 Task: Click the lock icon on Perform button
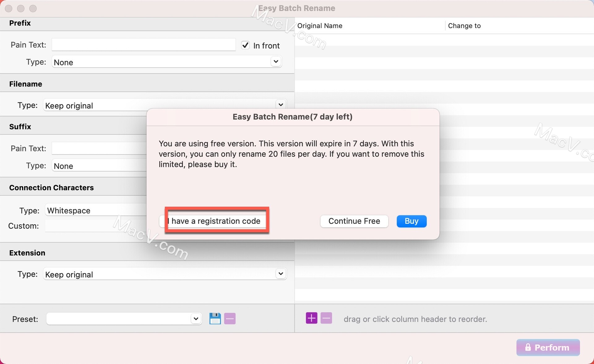pyautogui.click(x=528, y=347)
